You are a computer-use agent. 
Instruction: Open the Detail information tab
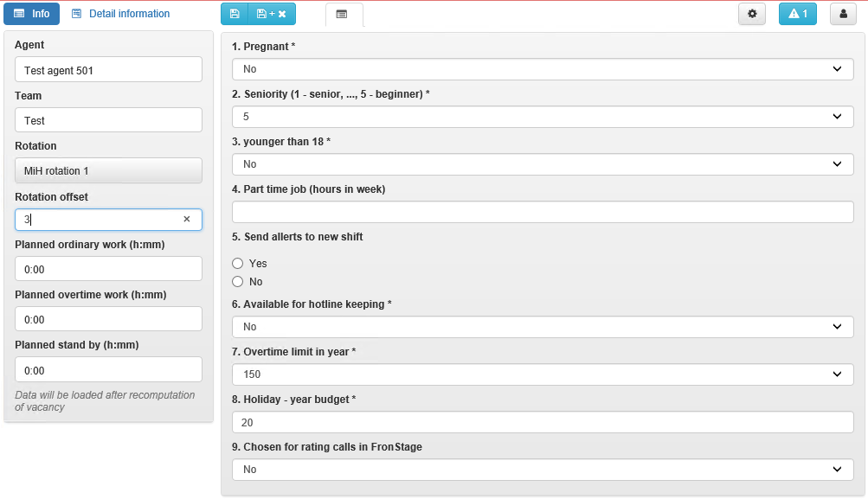[x=120, y=14]
